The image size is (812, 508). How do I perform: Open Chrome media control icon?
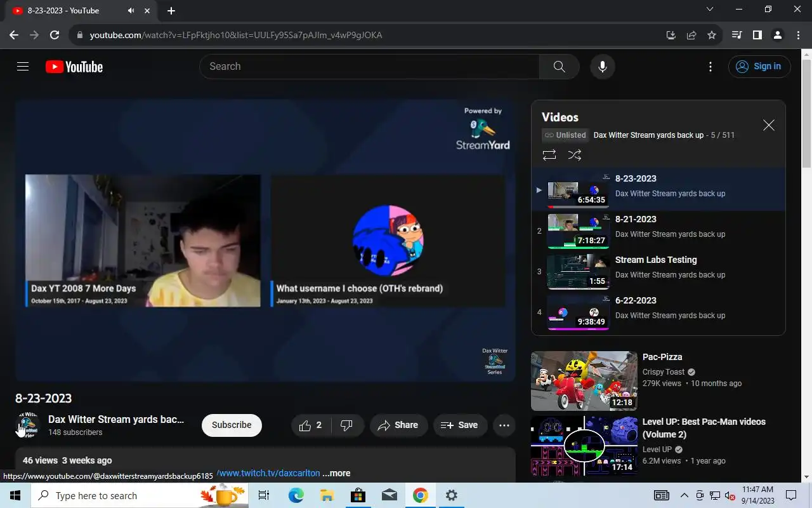[x=737, y=35]
